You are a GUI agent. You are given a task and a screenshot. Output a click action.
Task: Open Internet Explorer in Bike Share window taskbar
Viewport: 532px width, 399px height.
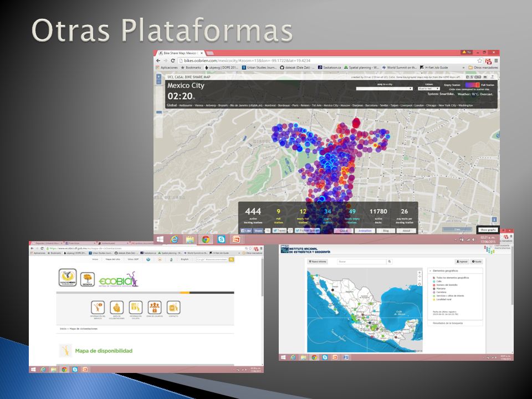(174, 239)
